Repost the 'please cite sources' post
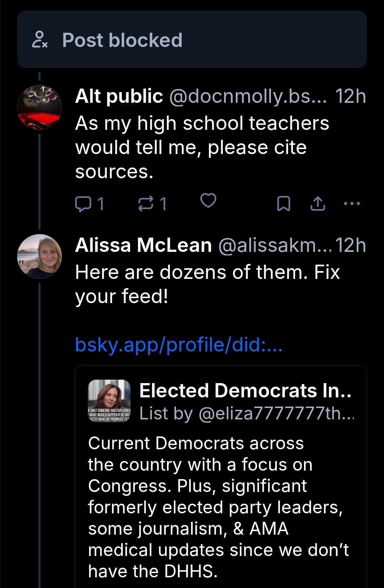 145,204
